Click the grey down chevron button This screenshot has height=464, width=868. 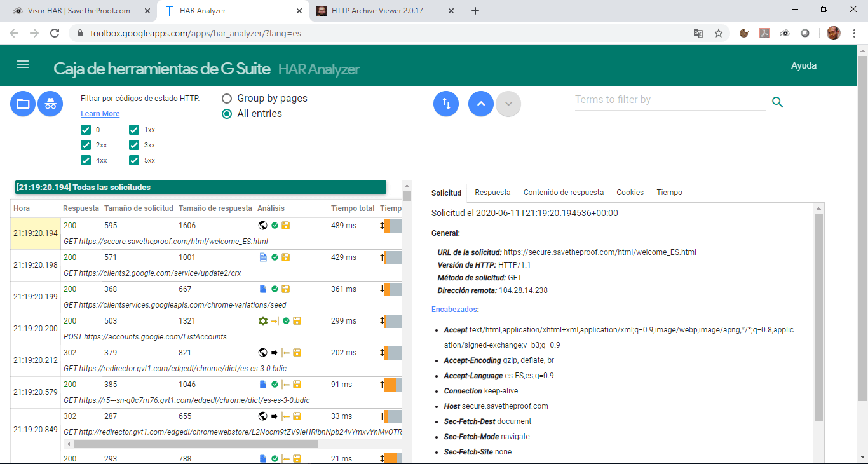click(508, 104)
